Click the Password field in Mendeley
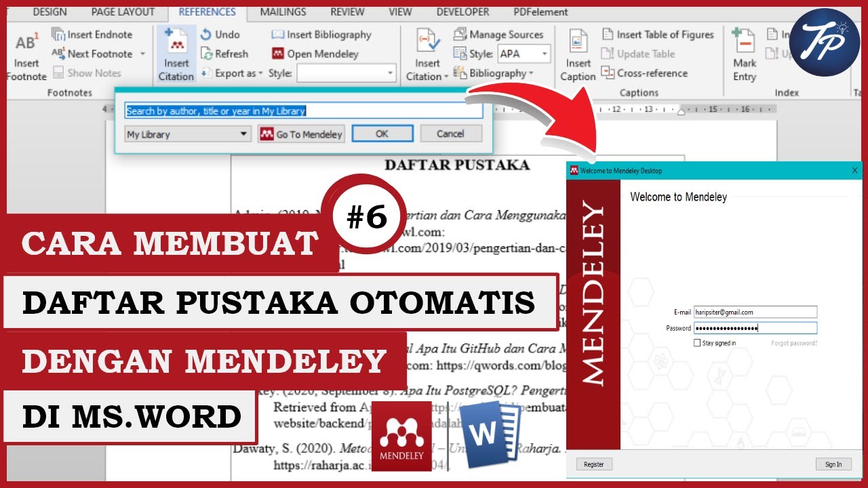Image resolution: width=868 pixels, height=488 pixels. point(755,328)
